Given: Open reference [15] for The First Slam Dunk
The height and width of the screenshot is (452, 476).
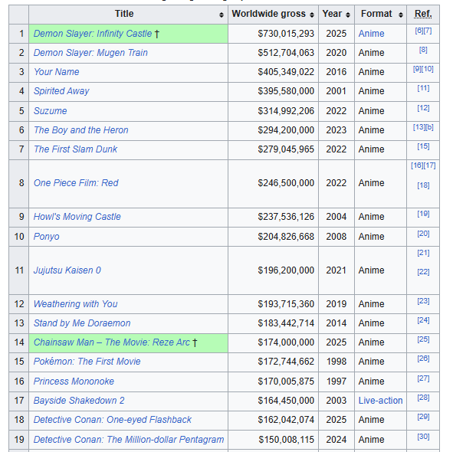Looking at the screenshot, I should coord(423,146).
